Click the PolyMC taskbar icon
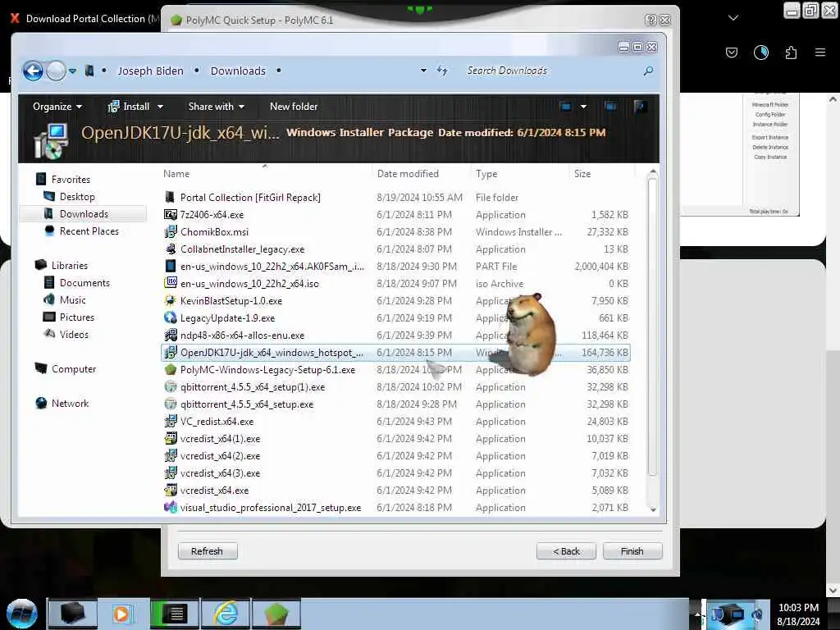 coord(276,614)
